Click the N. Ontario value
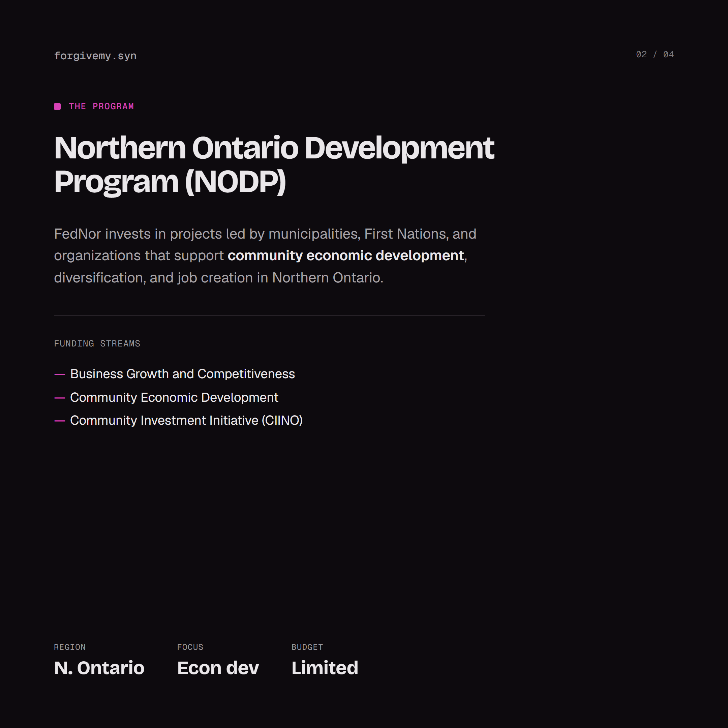728x728 pixels. (x=99, y=668)
